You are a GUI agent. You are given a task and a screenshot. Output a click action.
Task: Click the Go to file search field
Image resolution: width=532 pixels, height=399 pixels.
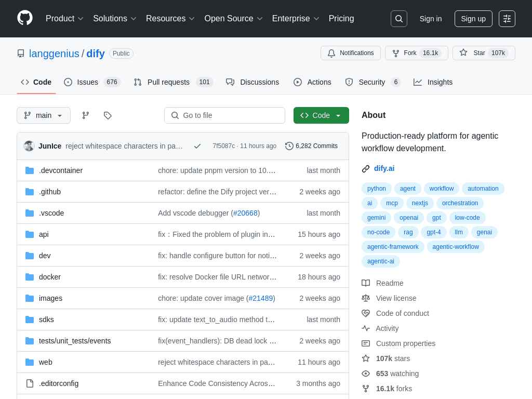[224, 115]
